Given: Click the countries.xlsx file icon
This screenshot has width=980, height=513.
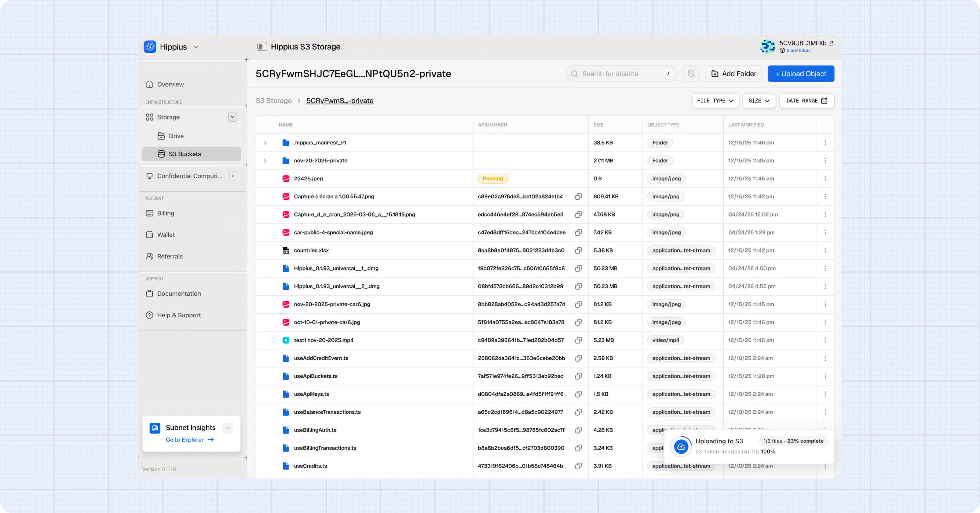Looking at the screenshot, I should 286,250.
